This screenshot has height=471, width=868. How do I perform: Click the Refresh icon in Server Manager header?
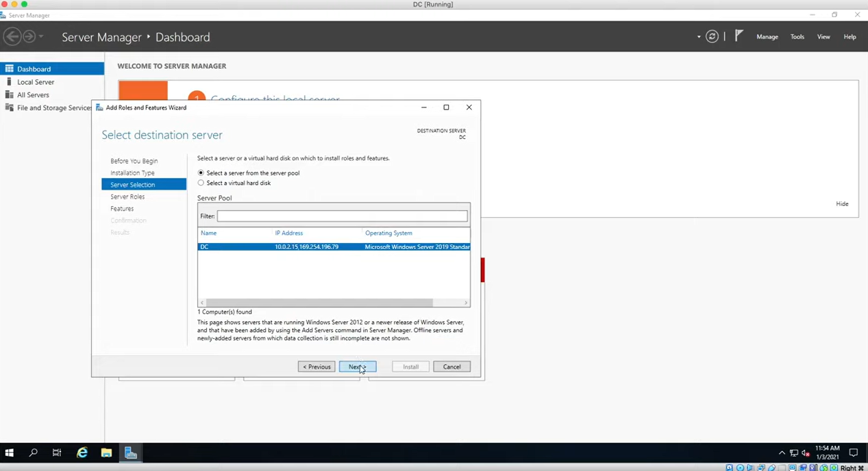(x=712, y=36)
